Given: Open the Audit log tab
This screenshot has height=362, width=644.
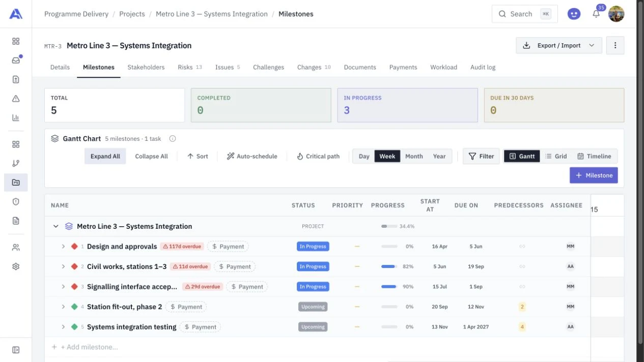Looking at the screenshot, I should click(x=483, y=67).
